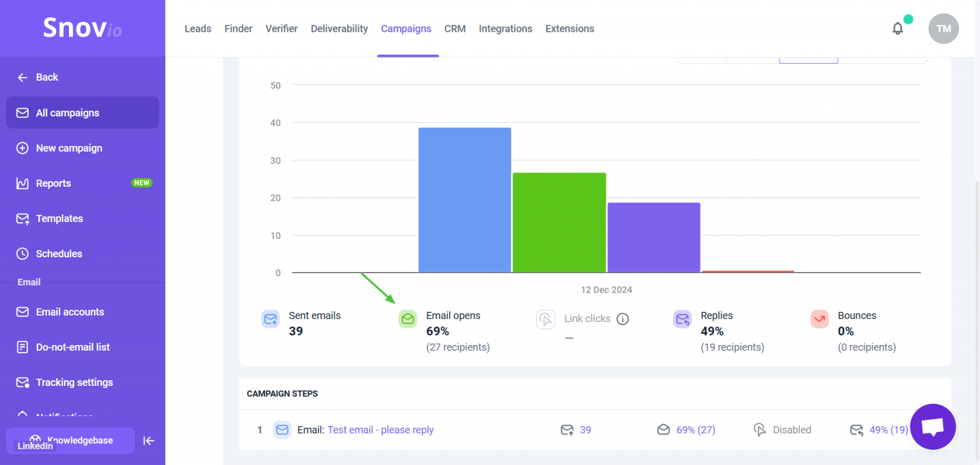The width and height of the screenshot is (980, 465).
Task: Open New campaign in sidebar
Action: (x=83, y=148)
